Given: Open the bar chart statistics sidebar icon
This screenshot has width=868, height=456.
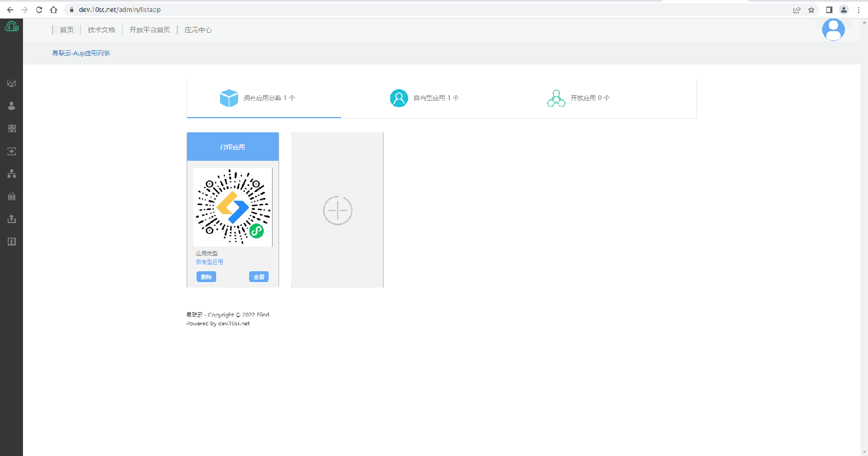Looking at the screenshot, I should tap(11, 196).
